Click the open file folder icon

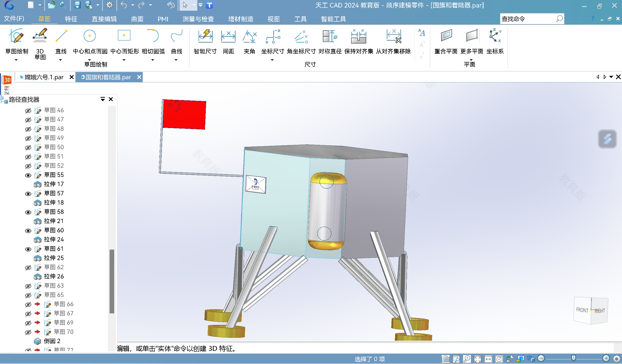click(x=51, y=5)
